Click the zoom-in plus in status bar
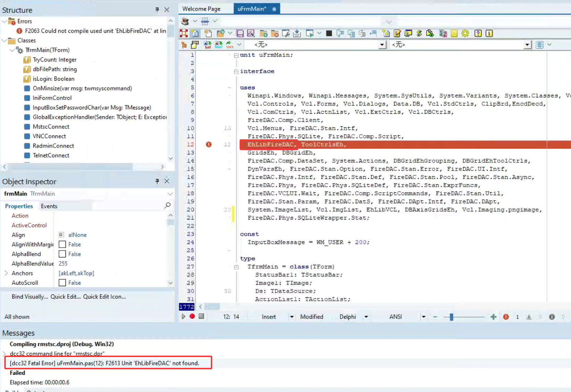 point(493,317)
